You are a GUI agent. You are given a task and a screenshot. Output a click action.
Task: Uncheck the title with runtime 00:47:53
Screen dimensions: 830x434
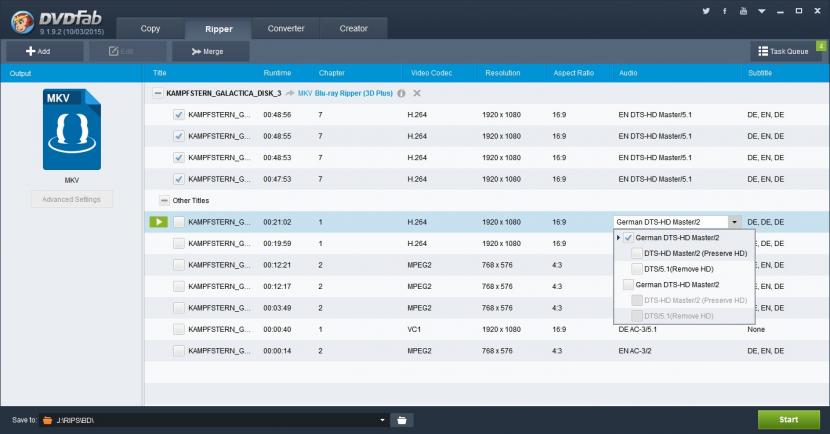[179, 179]
